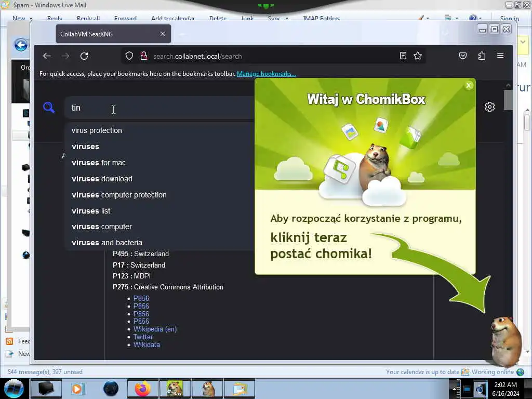This screenshot has width=532, height=399.
Task: Open the Pocket save icon
Action: [x=463, y=56]
